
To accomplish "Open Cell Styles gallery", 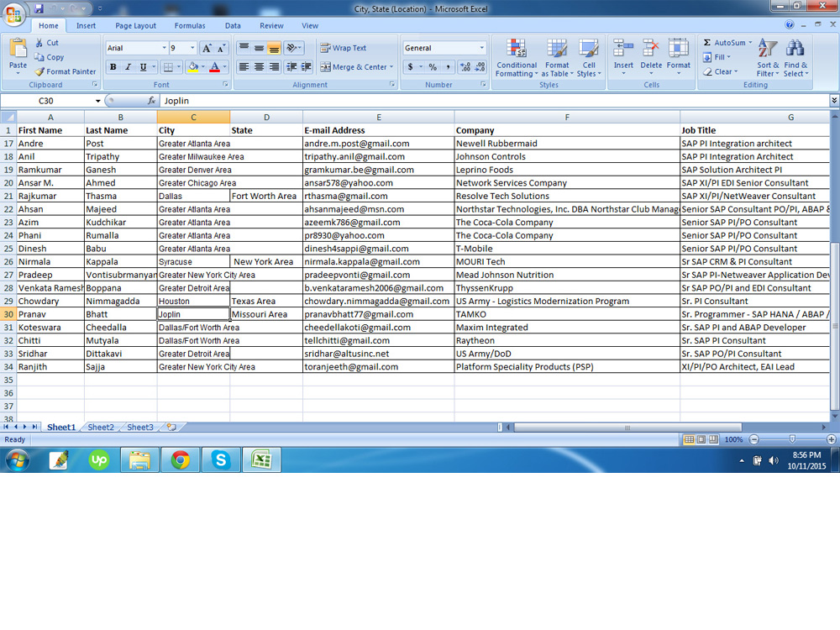I will click(588, 59).
